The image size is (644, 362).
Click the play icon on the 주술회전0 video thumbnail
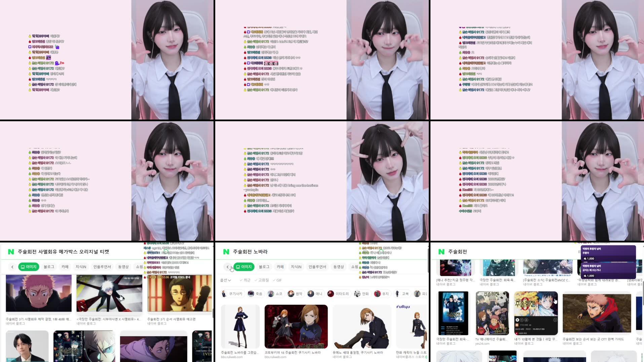(x=518, y=319)
